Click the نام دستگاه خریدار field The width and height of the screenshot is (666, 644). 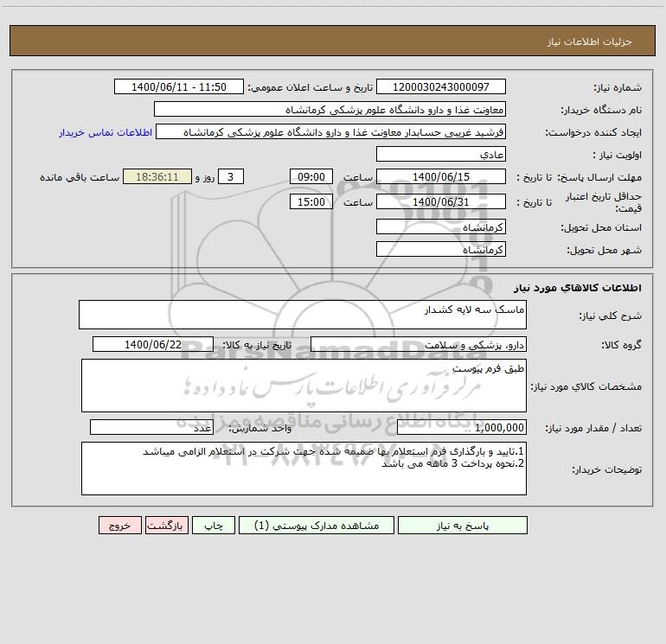[x=330, y=109]
